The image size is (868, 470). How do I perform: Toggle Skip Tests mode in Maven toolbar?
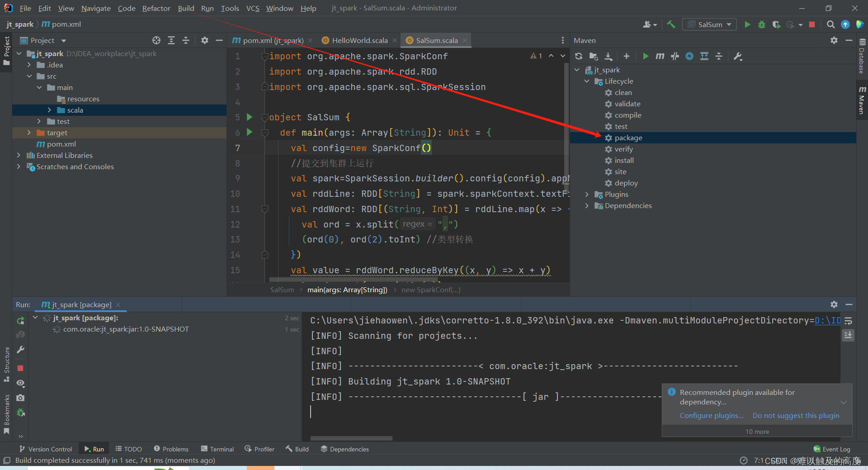point(675,56)
